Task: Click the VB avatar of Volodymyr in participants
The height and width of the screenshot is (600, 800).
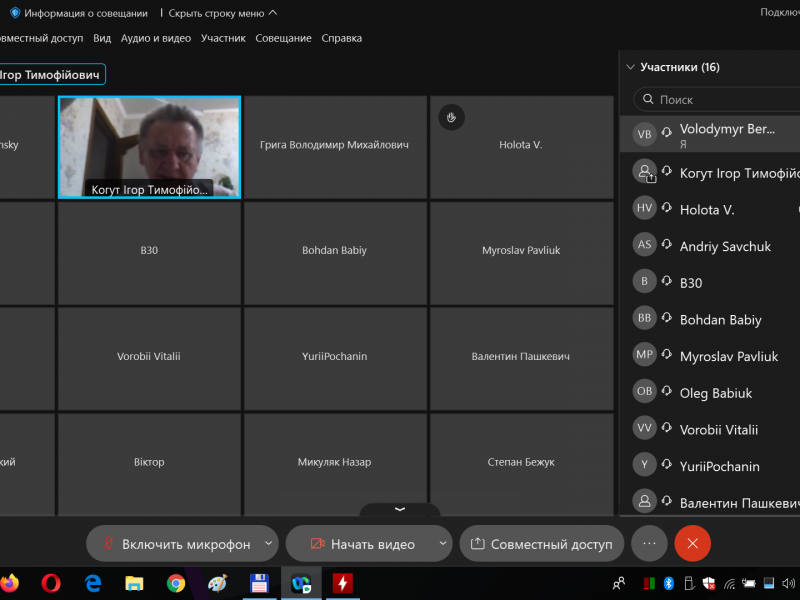Action: [645, 134]
